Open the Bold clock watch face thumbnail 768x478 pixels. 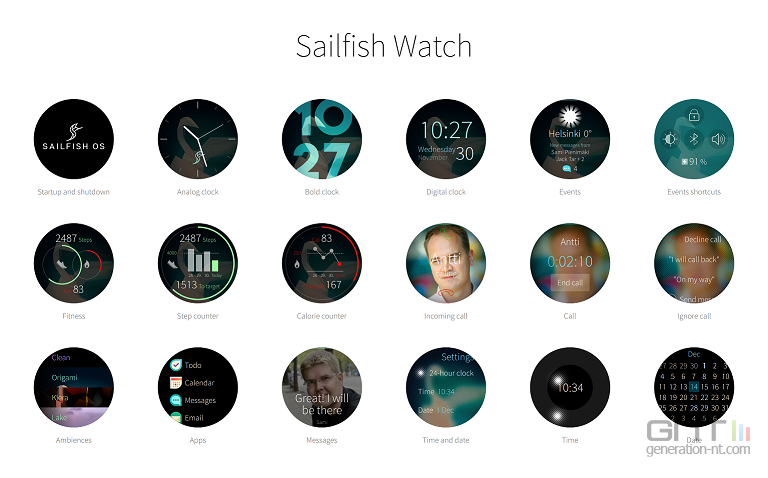[322, 139]
